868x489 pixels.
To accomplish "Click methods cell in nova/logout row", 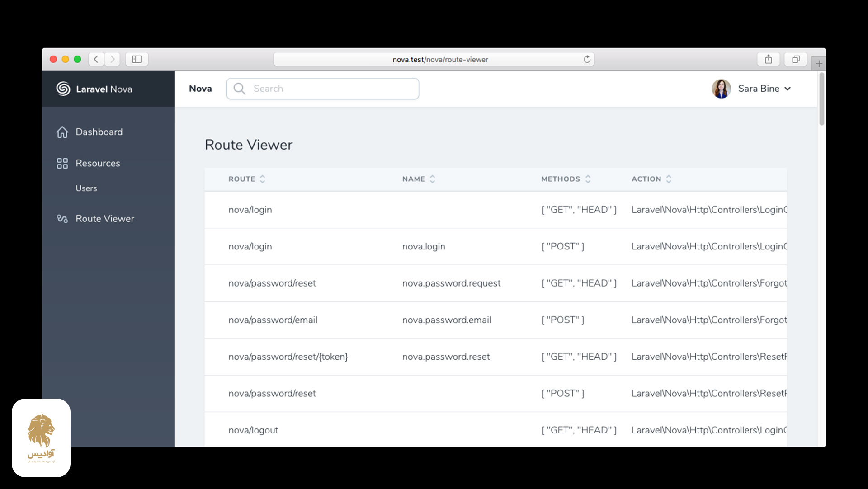I will coord(579,430).
